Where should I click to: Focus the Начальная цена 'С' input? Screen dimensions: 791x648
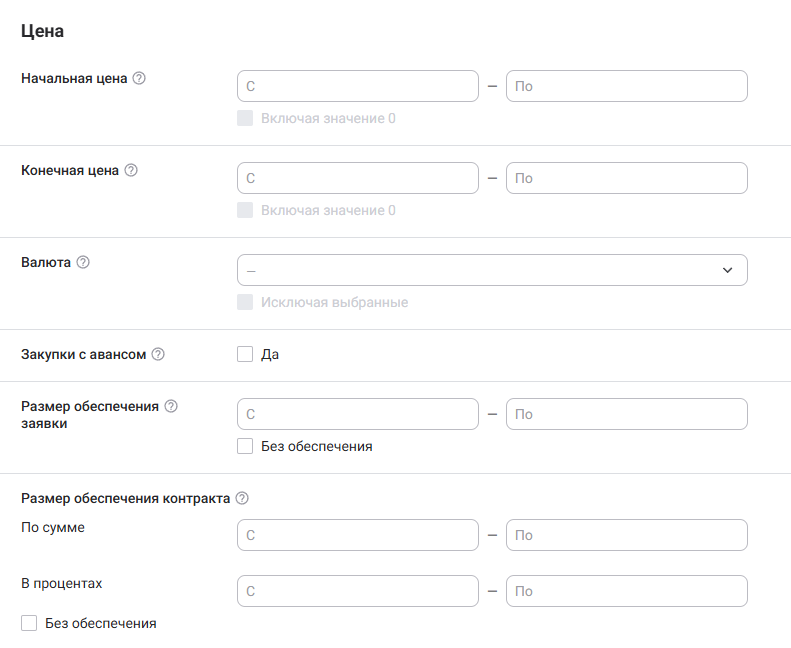point(358,86)
